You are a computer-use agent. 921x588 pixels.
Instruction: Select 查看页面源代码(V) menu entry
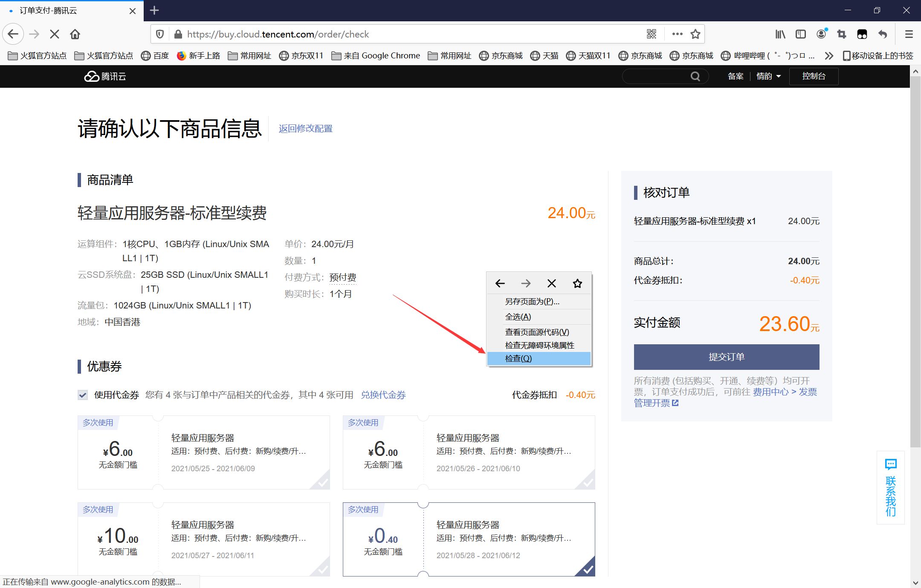[x=537, y=332]
